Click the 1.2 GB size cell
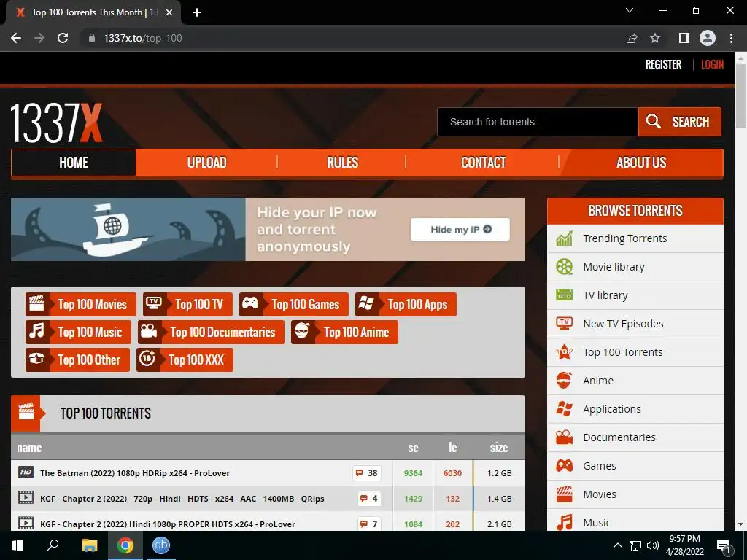 click(x=499, y=472)
